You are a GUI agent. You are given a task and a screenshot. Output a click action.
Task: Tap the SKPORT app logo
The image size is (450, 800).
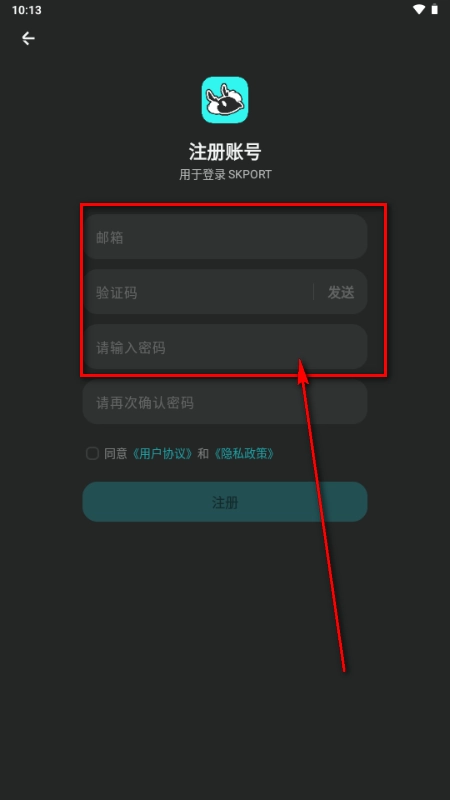[225, 100]
